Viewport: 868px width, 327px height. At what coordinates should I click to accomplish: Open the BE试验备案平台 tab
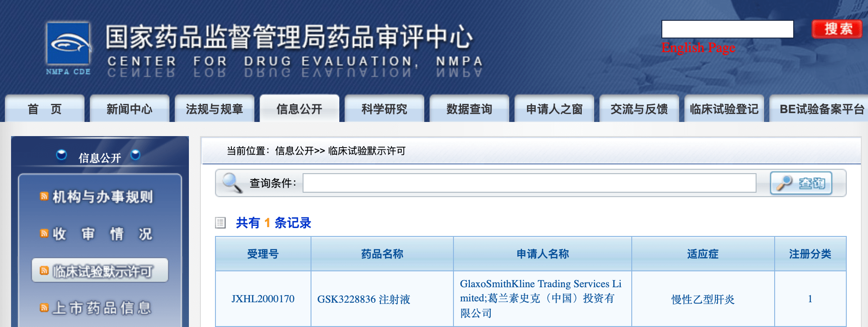(x=818, y=109)
